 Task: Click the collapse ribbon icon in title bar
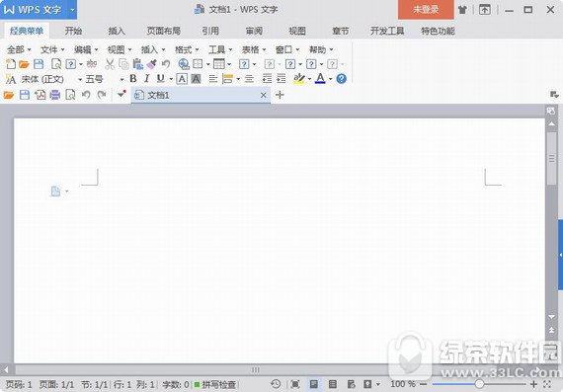(484, 10)
